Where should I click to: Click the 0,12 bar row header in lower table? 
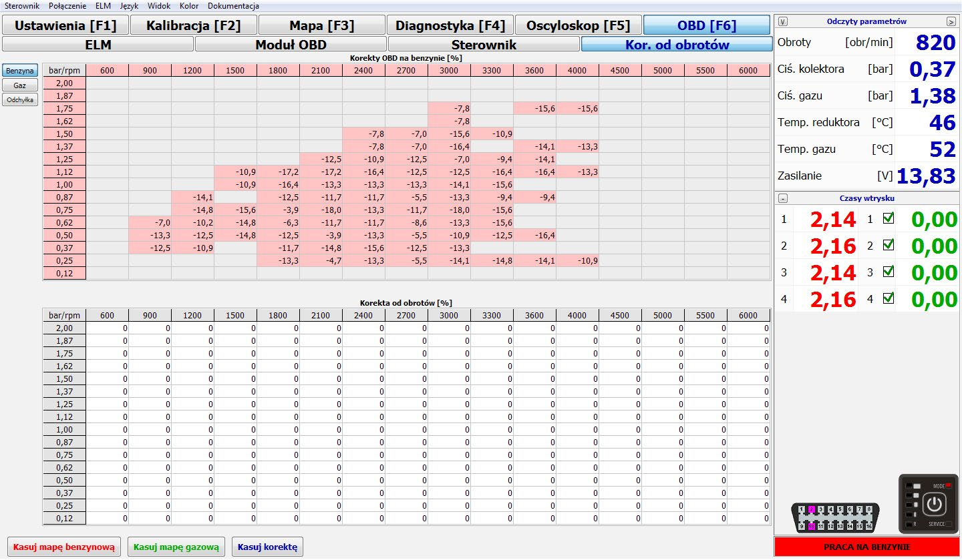(65, 519)
